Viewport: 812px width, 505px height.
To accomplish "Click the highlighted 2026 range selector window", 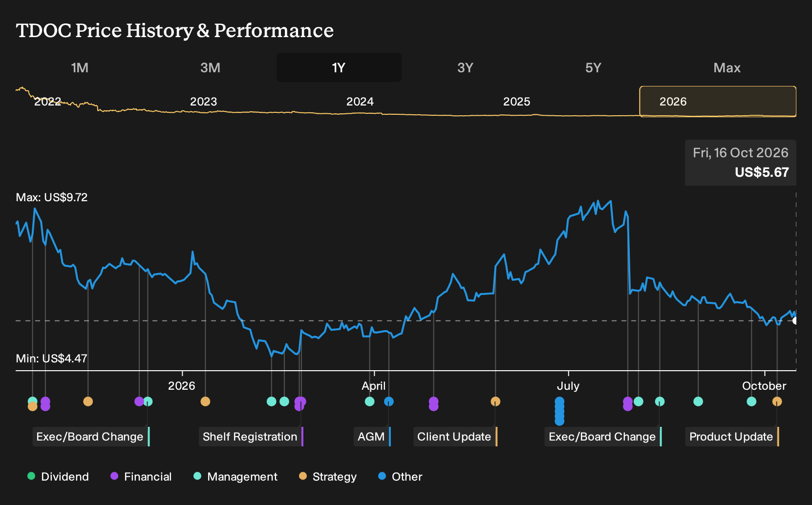I will point(718,102).
